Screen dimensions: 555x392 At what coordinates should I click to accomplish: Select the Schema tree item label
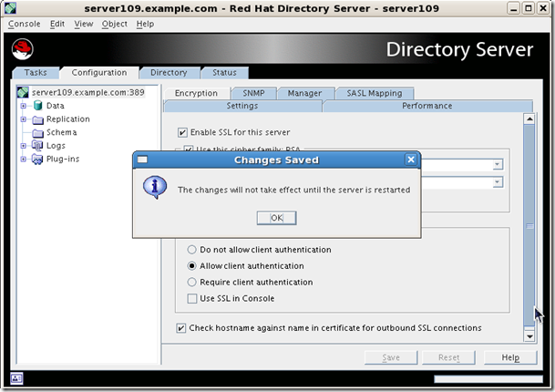click(62, 132)
